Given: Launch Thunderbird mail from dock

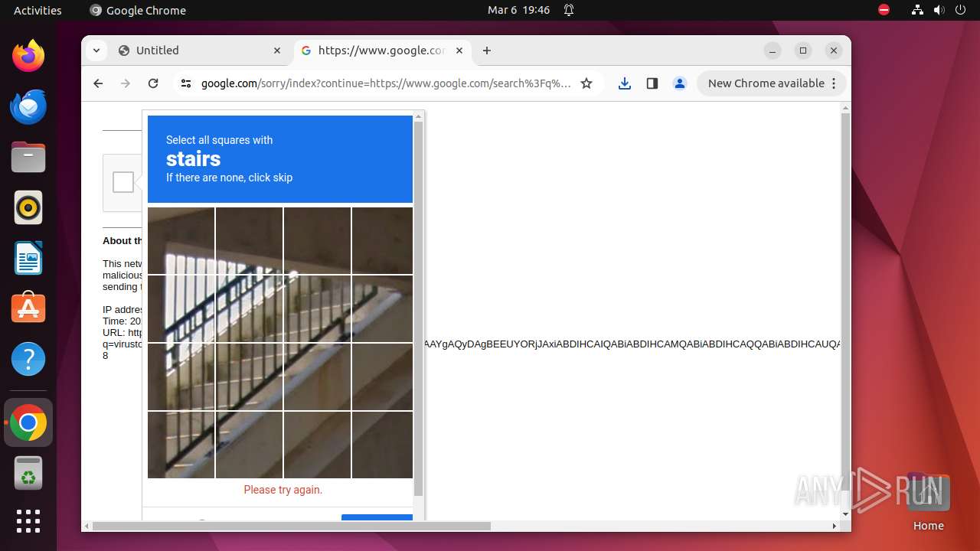Looking at the screenshot, I should coord(28,106).
